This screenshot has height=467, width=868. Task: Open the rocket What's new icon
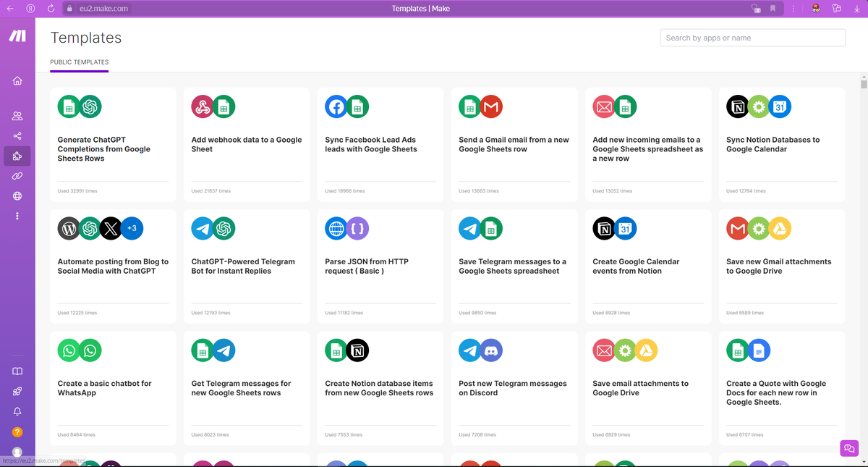coord(17,392)
